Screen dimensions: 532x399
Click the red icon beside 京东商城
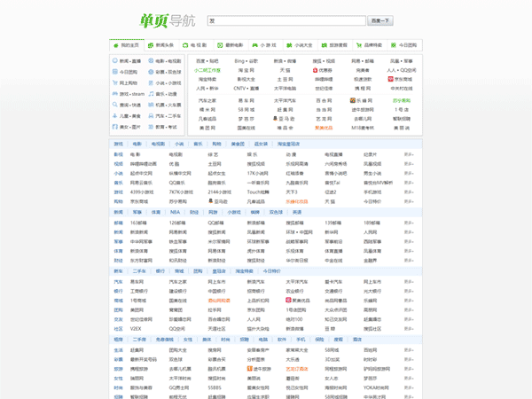pyautogui.click(x=391, y=79)
